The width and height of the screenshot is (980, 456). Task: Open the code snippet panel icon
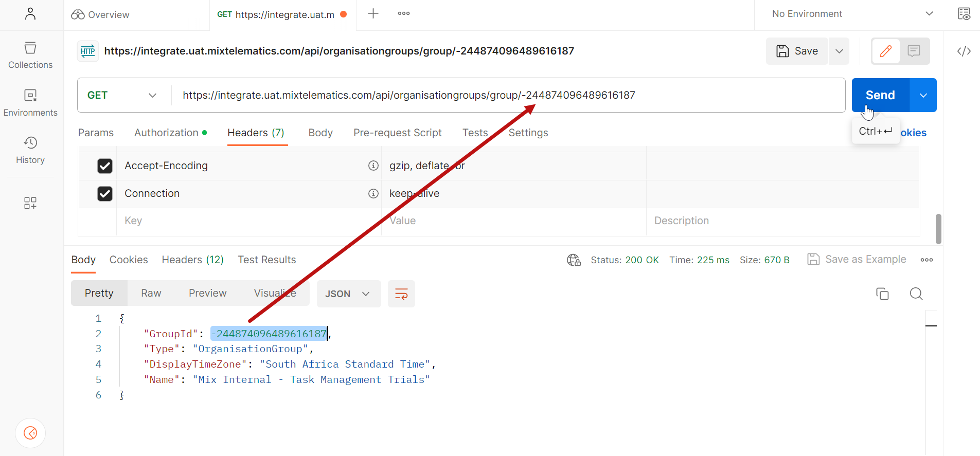964,51
